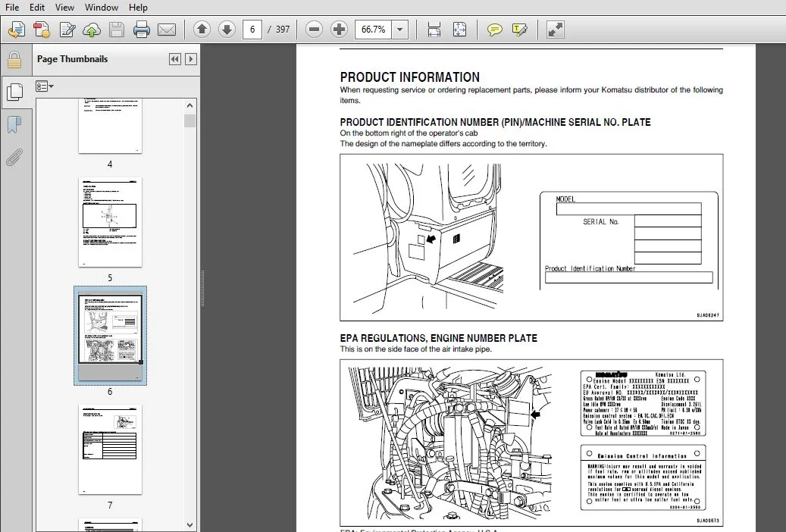Open the Help menu
The height and width of the screenshot is (532, 786).
click(x=138, y=8)
